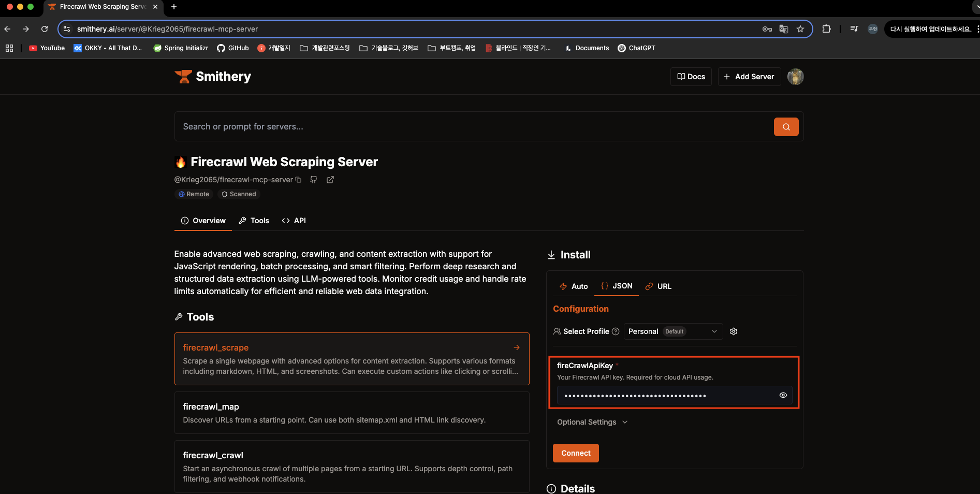Open the Documents bookmark
The height and width of the screenshot is (494, 980).
tap(587, 48)
